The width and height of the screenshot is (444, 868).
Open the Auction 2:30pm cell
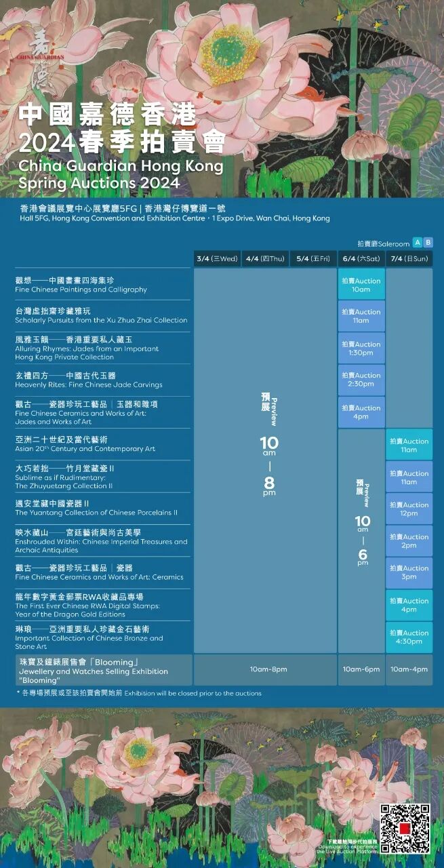tap(361, 380)
